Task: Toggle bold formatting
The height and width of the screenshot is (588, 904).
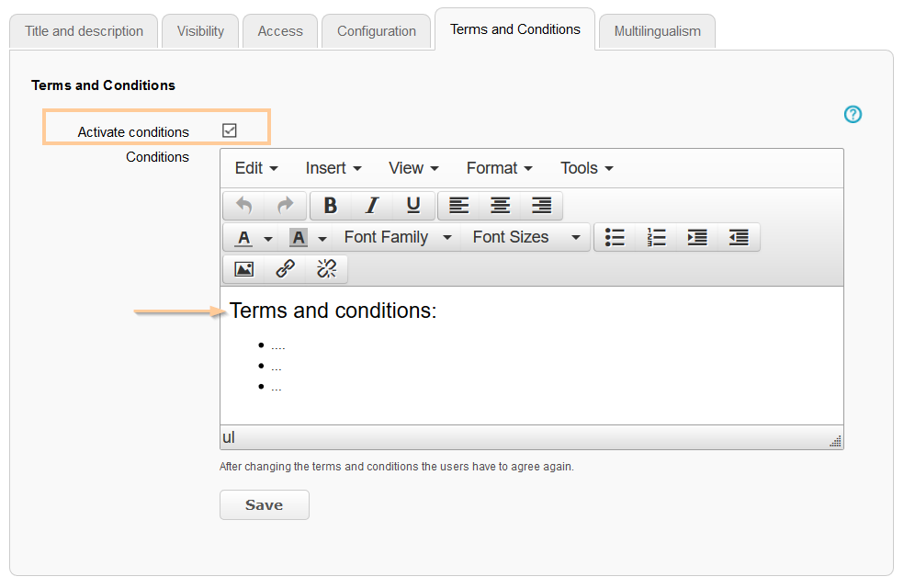Action: [331, 206]
